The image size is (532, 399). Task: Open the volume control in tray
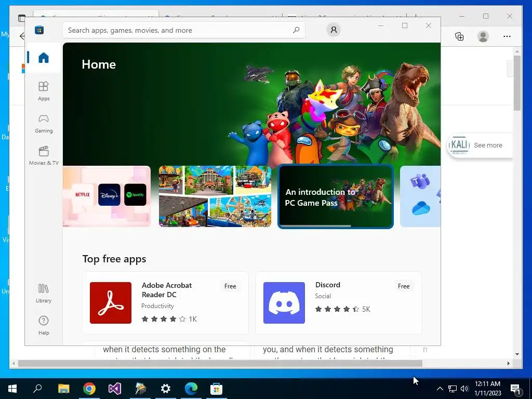(464, 389)
